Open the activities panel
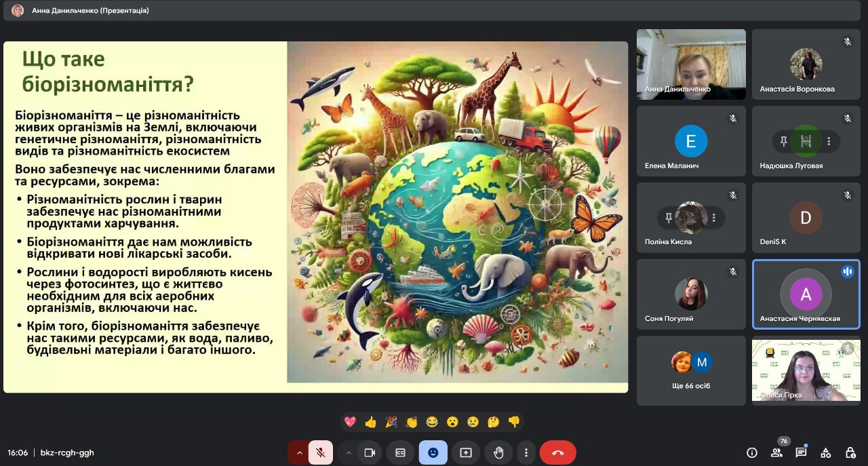Viewport: 868px width, 466px height. (x=825, y=452)
